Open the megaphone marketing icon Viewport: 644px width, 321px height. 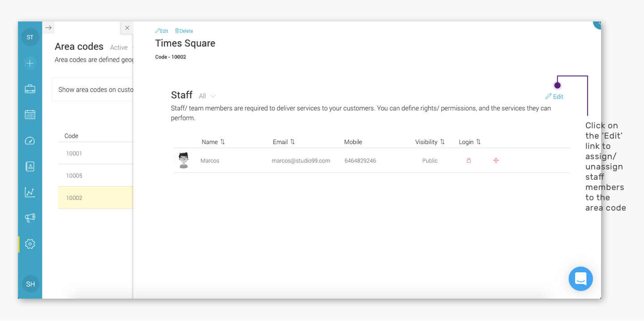pyautogui.click(x=30, y=218)
